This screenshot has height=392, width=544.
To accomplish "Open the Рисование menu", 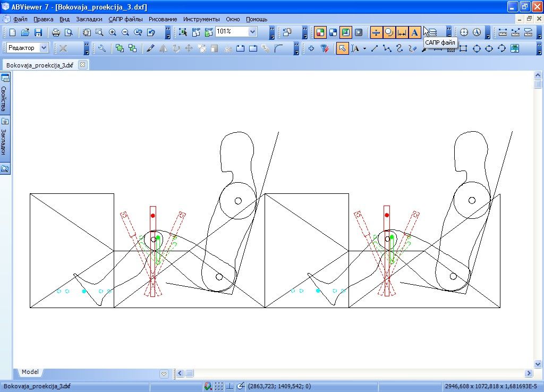I will pyautogui.click(x=163, y=19).
